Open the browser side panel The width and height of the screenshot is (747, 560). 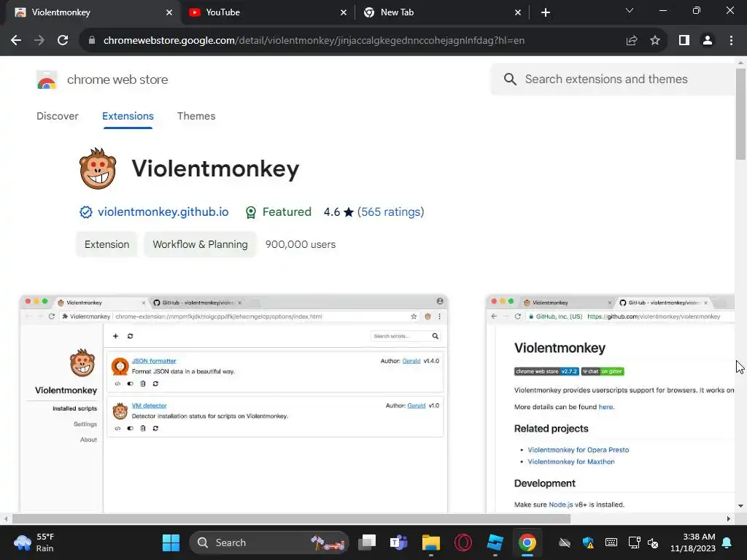pyautogui.click(x=684, y=41)
